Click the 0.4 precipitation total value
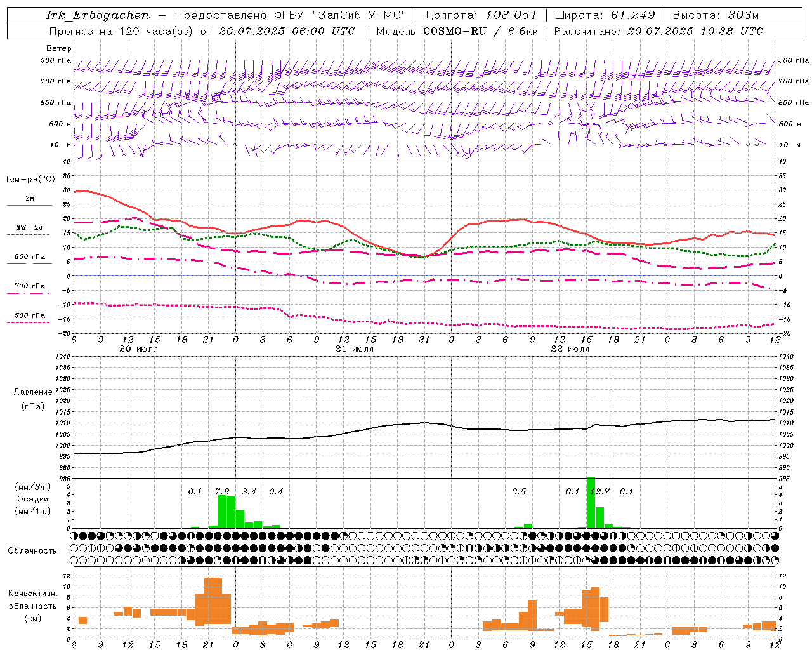 coord(276,491)
